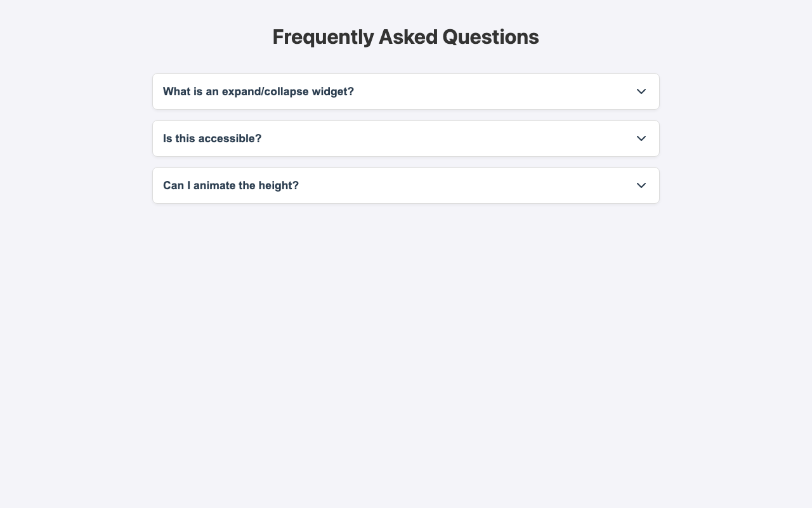Viewport: 812px width, 508px height.
Task: Click the chevron on 'Can I animate the height?'
Action: tap(641, 185)
